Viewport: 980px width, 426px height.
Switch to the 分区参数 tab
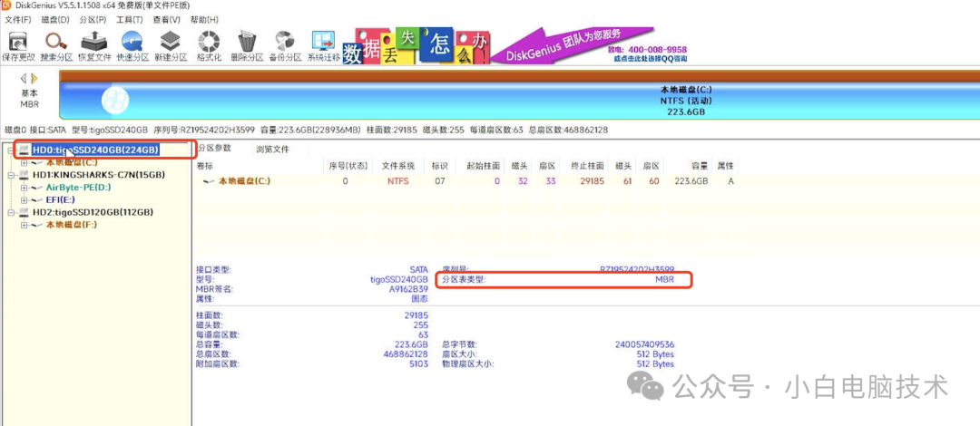(214, 148)
